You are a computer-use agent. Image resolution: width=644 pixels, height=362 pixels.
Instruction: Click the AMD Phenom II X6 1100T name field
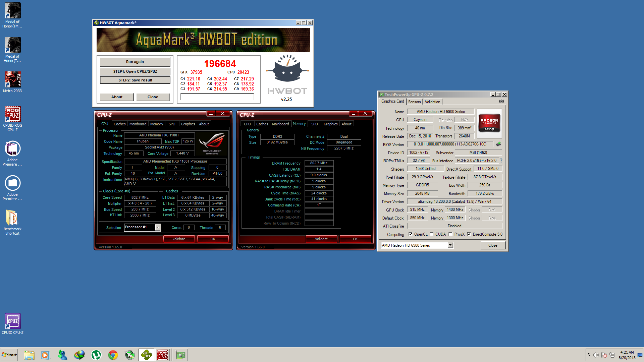tap(159, 135)
